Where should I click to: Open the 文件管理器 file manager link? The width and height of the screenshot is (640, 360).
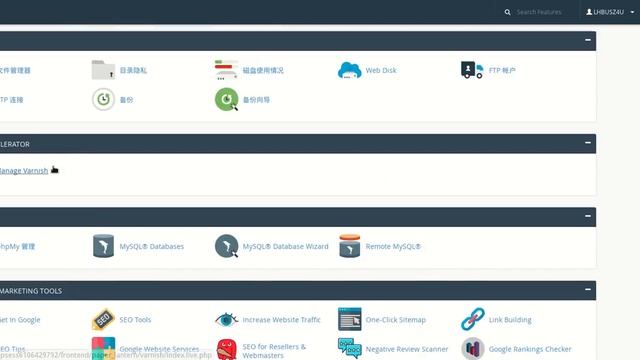15,70
